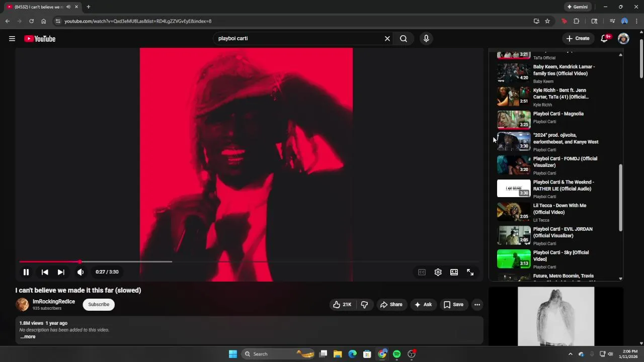Click the playlist panel scrollbar thumb
Screen dimensions: 644x362
tap(620, 197)
